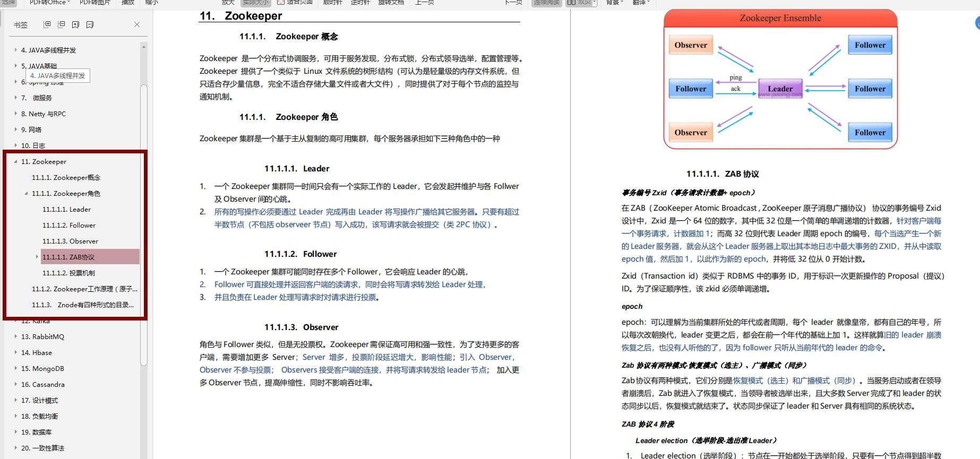Screen dimensions: 980x459
Task: Expand the 11.1.1.1. ZAB协议 node
Action: [x=37, y=257]
